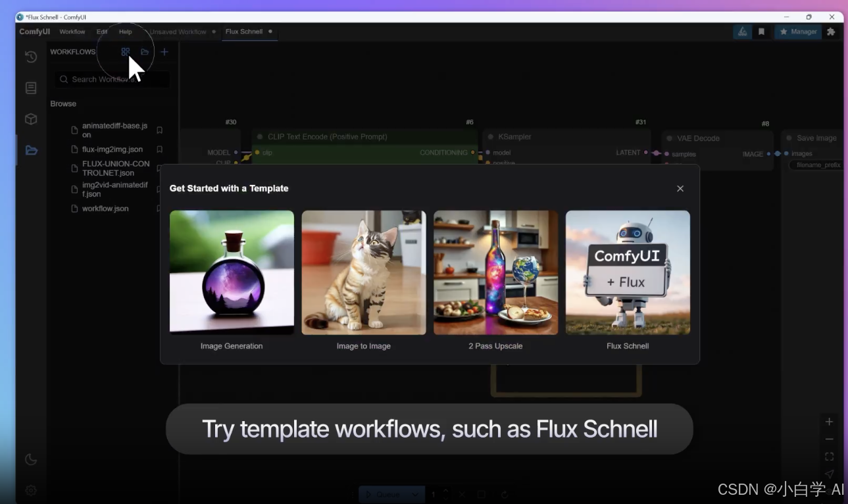Collapse CLIP Text Encode node dot
Viewport: 848px width, 504px height.
260,137
